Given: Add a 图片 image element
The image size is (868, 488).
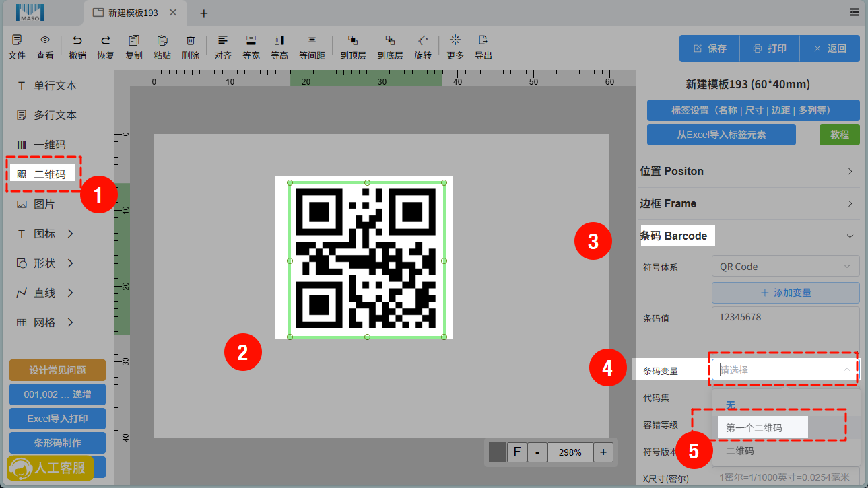Looking at the screenshot, I should 36,204.
